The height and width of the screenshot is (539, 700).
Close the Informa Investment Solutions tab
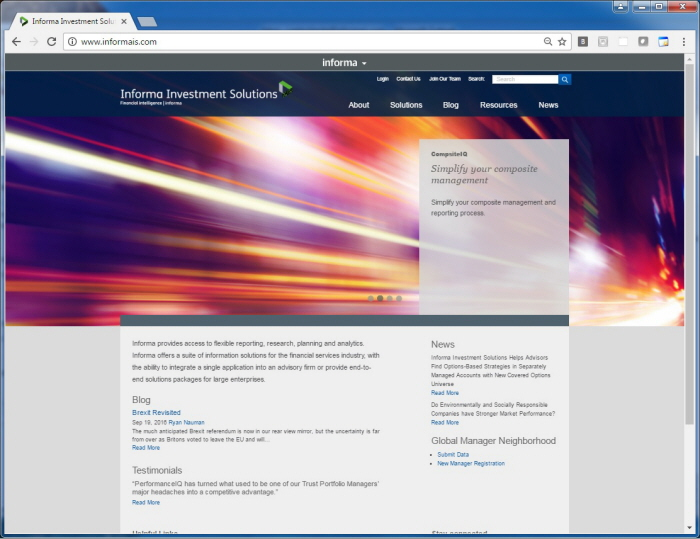(x=124, y=21)
